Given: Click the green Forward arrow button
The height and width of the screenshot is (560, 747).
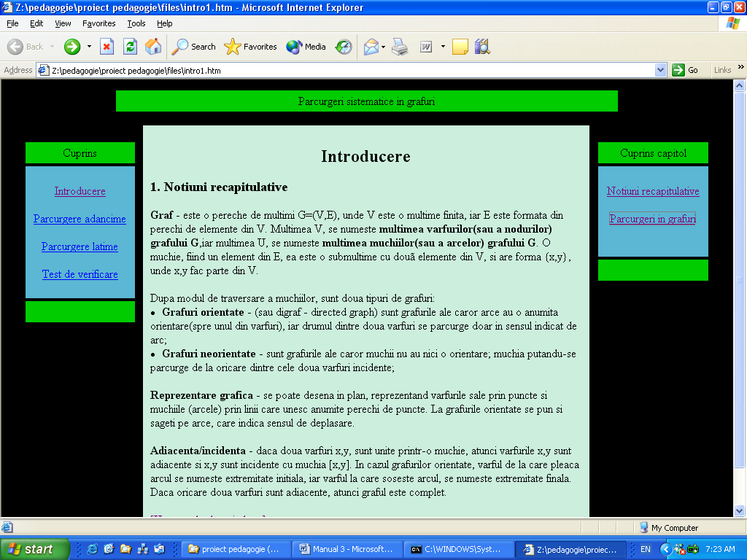Looking at the screenshot, I should point(72,47).
